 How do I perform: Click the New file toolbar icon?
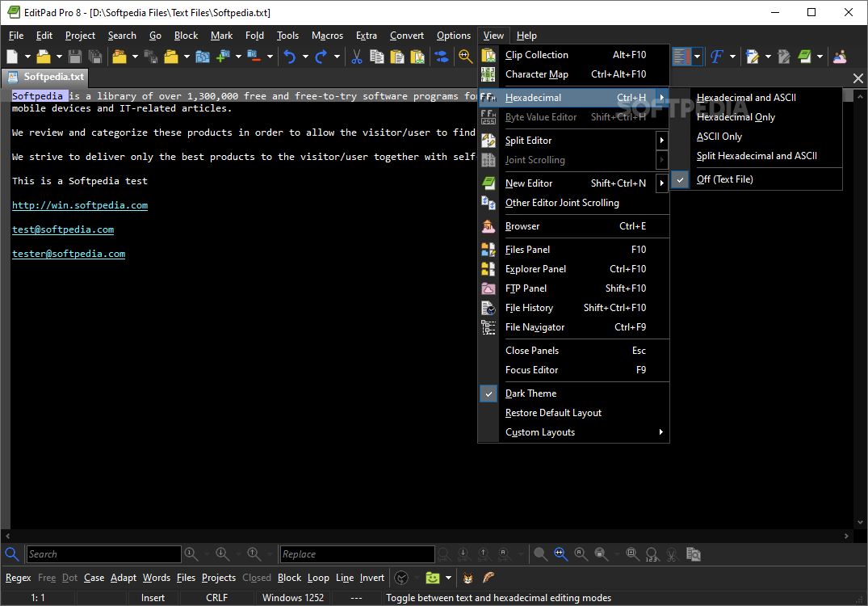(12, 57)
